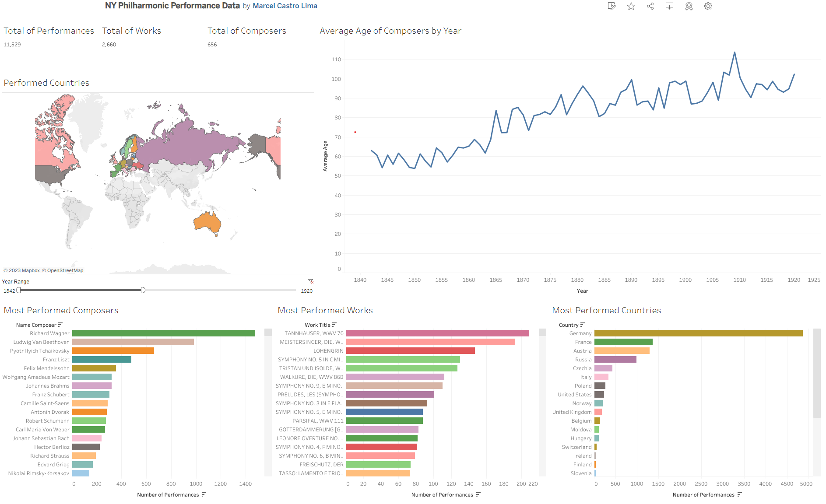Select the Richard Wagner bar
Screen dimensions: 826x504
164,333
